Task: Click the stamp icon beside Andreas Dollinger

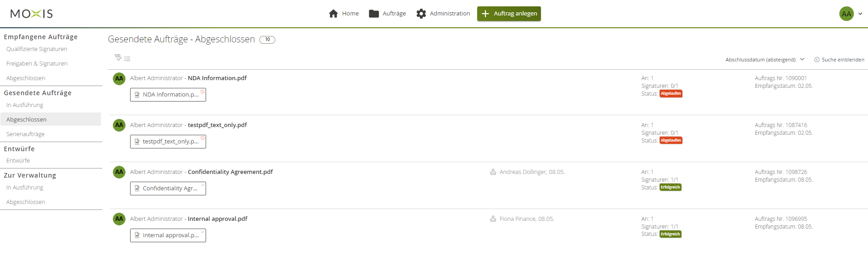Action: pyautogui.click(x=493, y=172)
